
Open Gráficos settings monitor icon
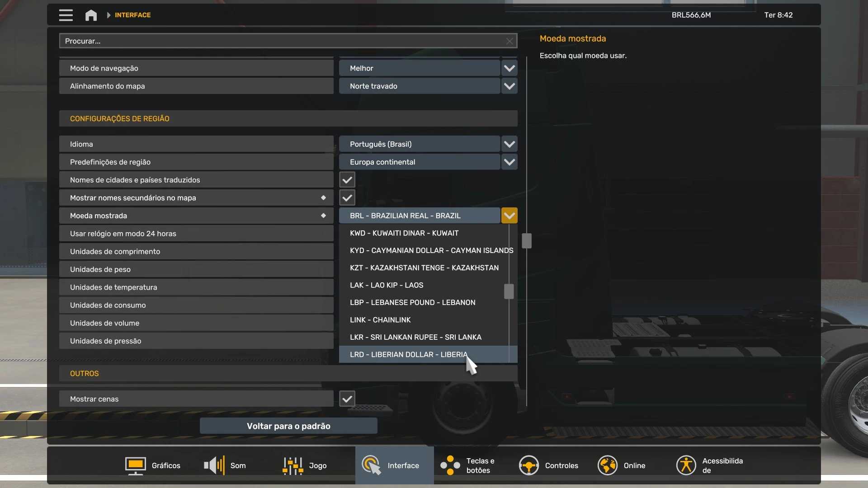point(135,465)
